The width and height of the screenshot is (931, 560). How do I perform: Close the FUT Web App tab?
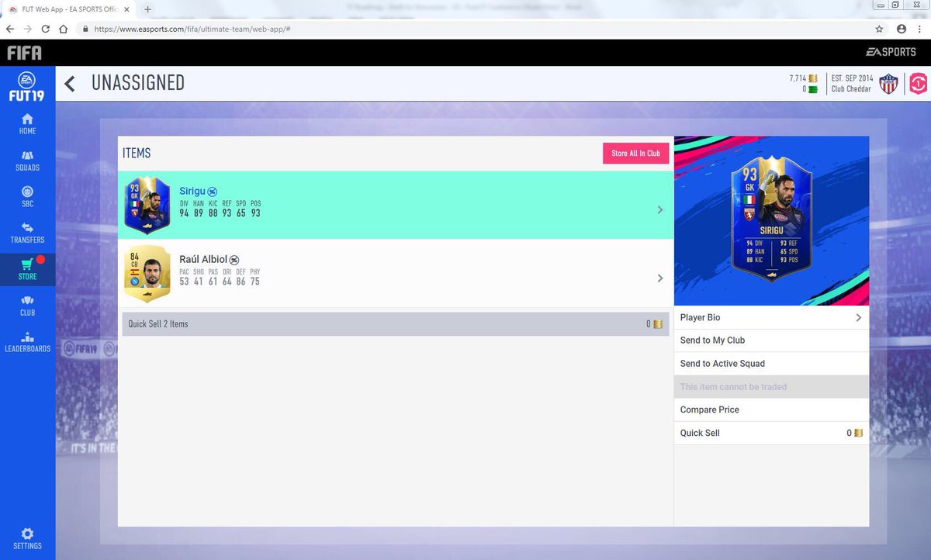pos(126,9)
